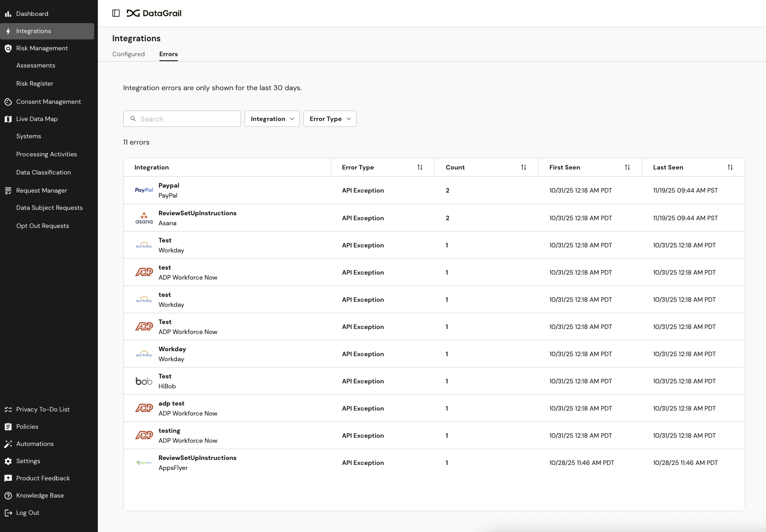
Task: Open the Data Subject Requests page
Action: (49, 208)
